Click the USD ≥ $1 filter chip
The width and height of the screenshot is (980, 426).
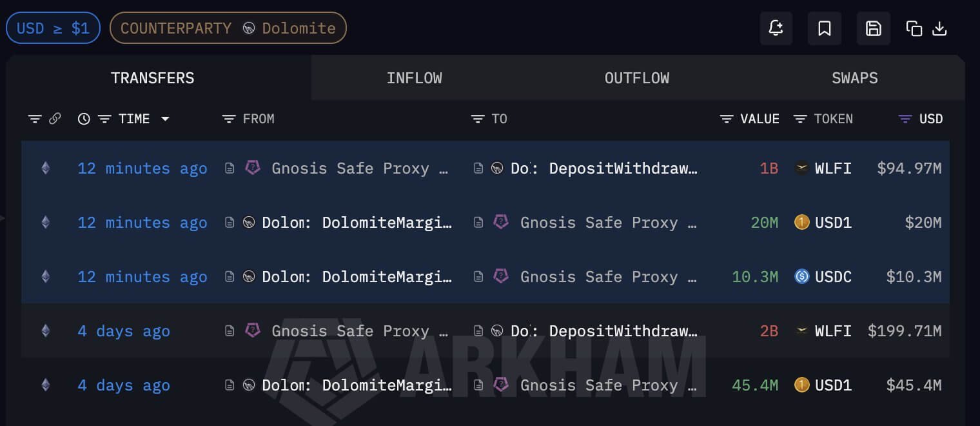[x=53, y=28]
